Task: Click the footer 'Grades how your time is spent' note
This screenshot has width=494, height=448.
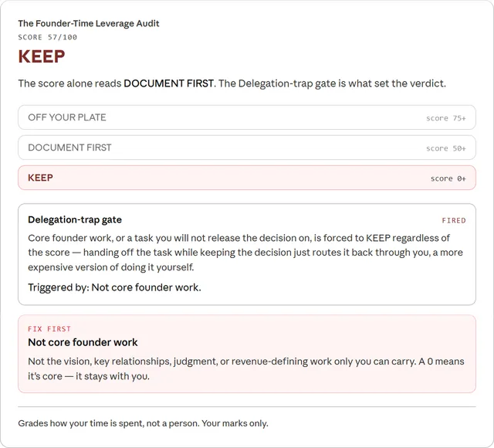Action: tap(143, 423)
